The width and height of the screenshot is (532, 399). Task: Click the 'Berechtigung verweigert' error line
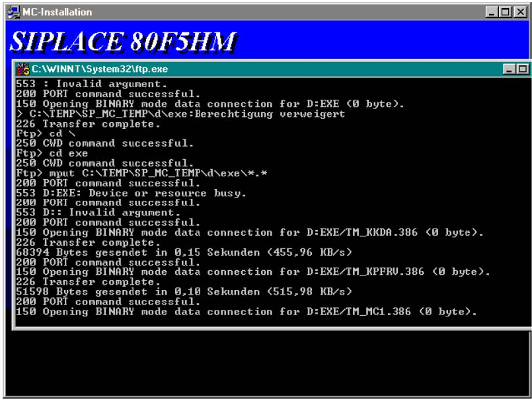point(180,114)
